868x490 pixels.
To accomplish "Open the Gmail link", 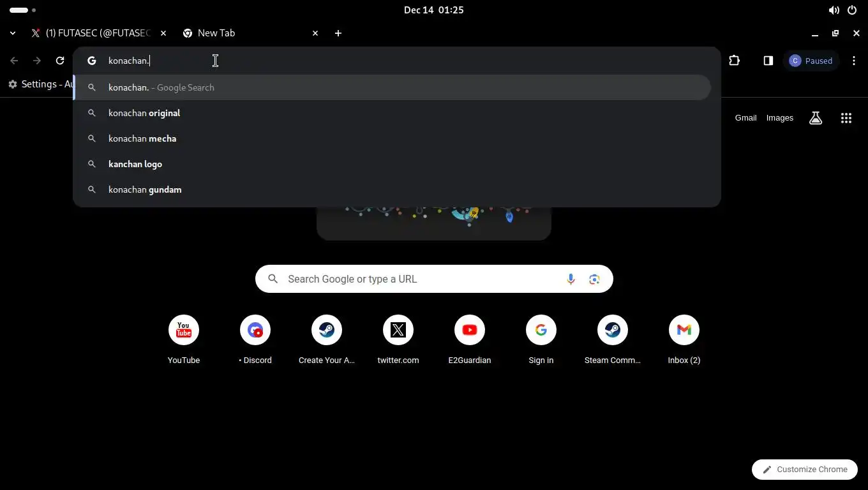I will click(745, 118).
